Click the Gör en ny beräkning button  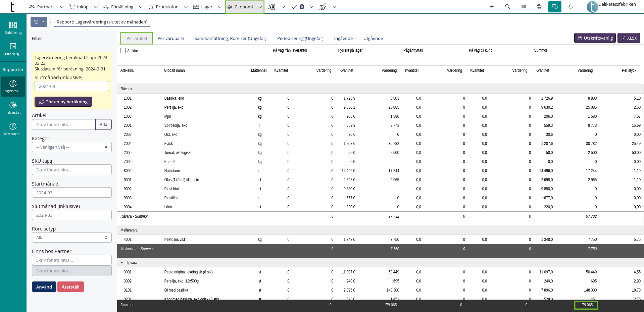click(x=63, y=102)
